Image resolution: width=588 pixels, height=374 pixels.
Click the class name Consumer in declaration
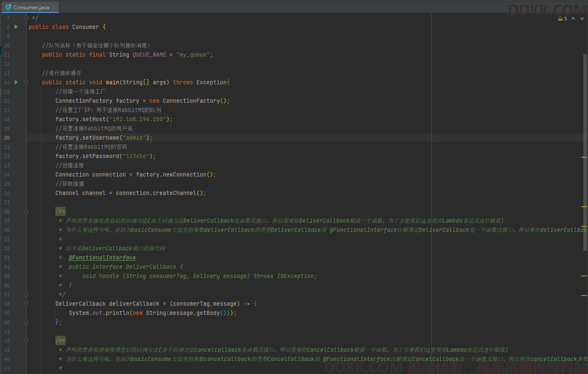click(x=86, y=27)
